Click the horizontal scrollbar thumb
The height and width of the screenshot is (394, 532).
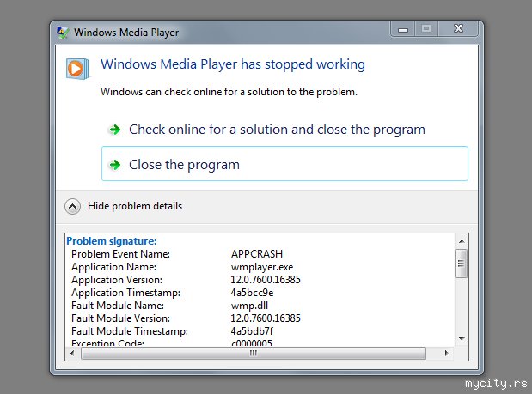(x=253, y=353)
